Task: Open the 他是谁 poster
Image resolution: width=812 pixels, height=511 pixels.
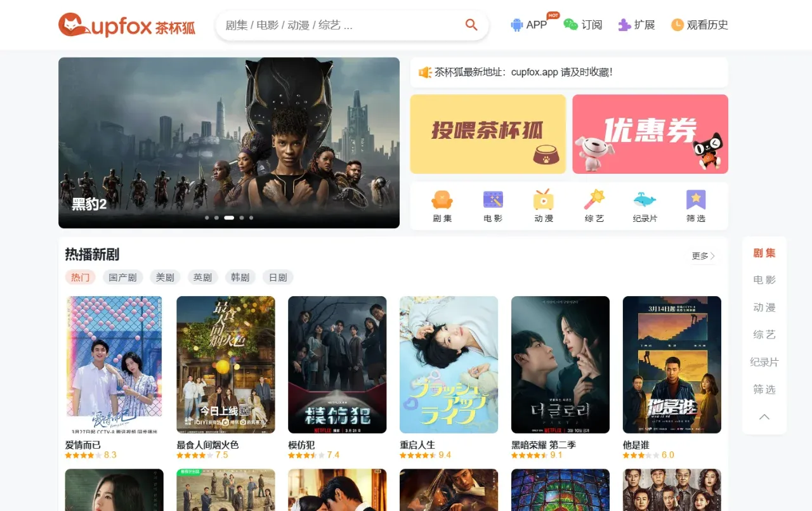Action: [x=672, y=365]
